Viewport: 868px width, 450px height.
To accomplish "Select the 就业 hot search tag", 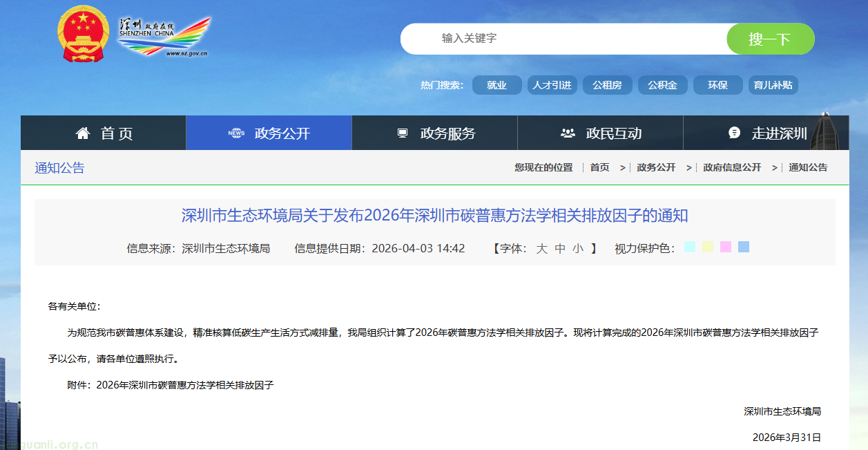I will pyautogui.click(x=496, y=85).
